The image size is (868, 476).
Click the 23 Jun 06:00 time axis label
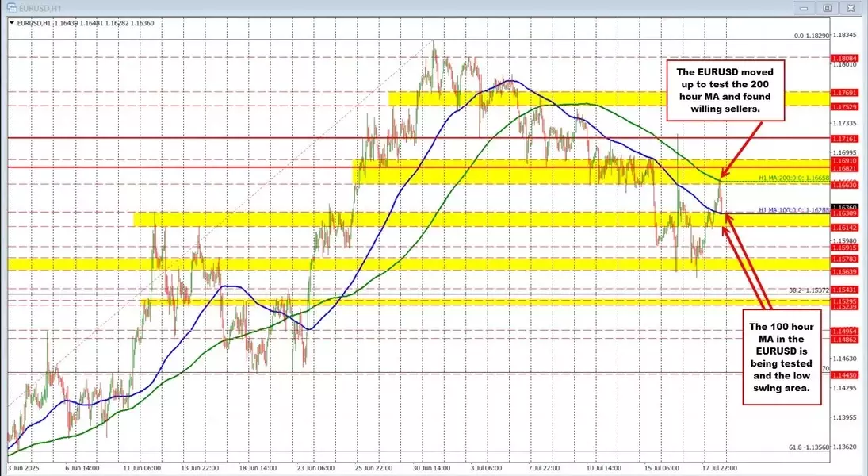click(x=316, y=468)
